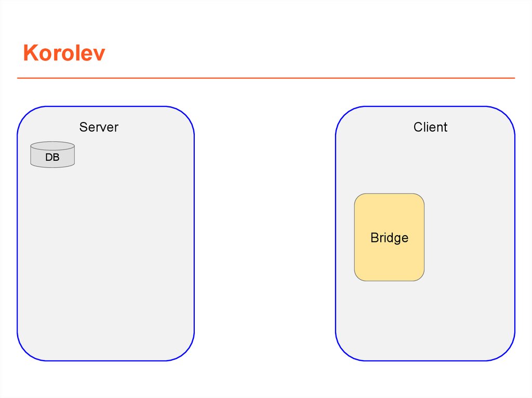Select the Server box's left blue border

(18, 234)
